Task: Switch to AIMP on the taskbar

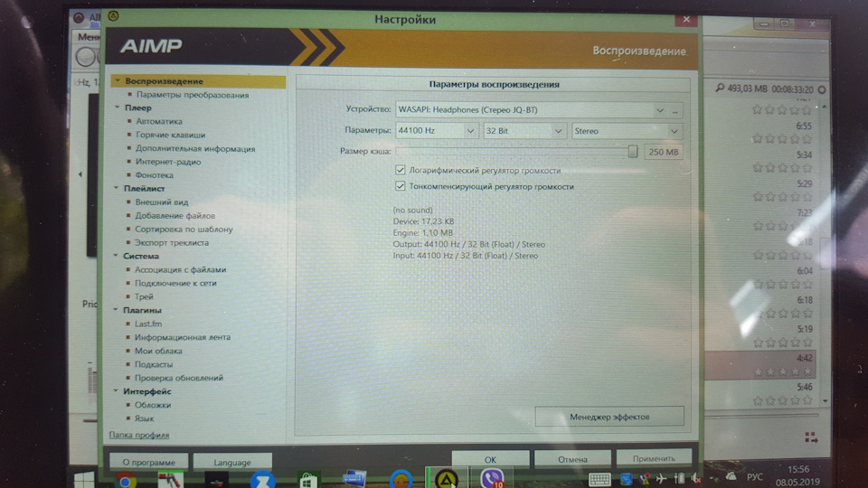Action: pos(446,479)
